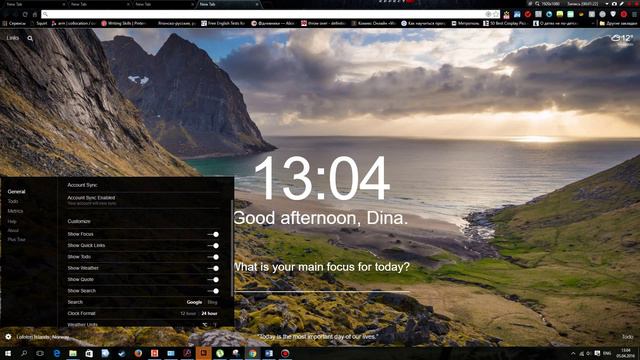The image size is (640, 360).
Task: Choose the 12 hour clock format
Action: pos(188,313)
